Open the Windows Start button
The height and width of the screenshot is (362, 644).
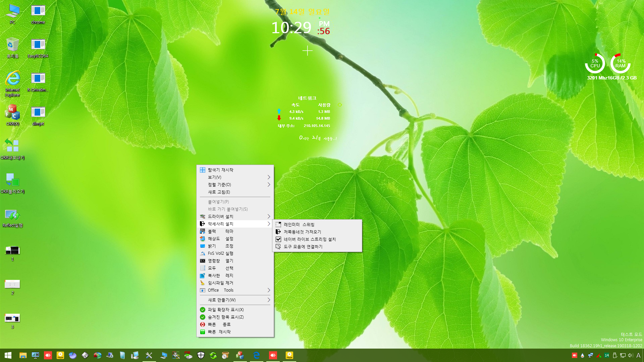pyautogui.click(x=8, y=355)
